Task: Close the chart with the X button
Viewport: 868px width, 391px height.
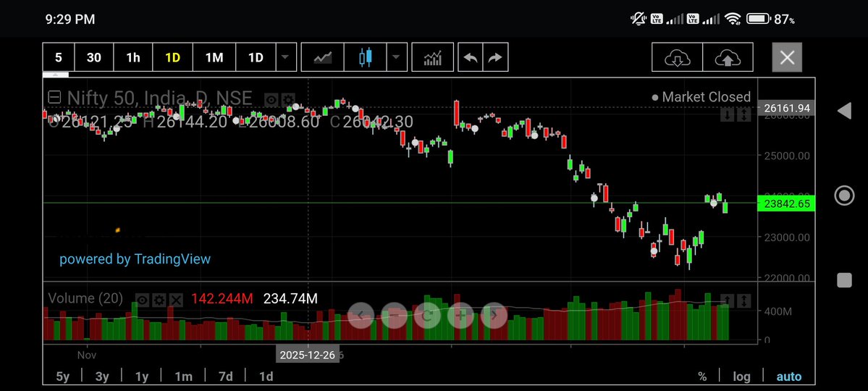Action: [787, 57]
